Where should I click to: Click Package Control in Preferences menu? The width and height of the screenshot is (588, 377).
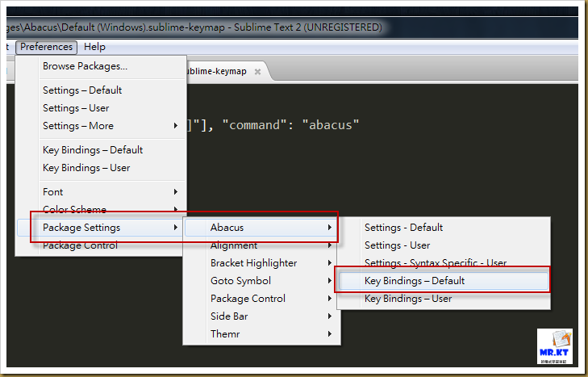coord(100,245)
